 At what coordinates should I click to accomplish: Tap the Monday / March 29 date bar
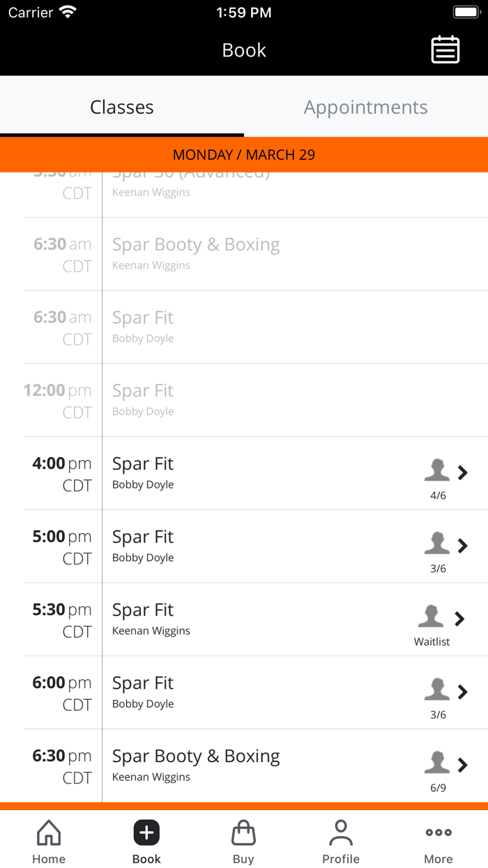point(244,154)
